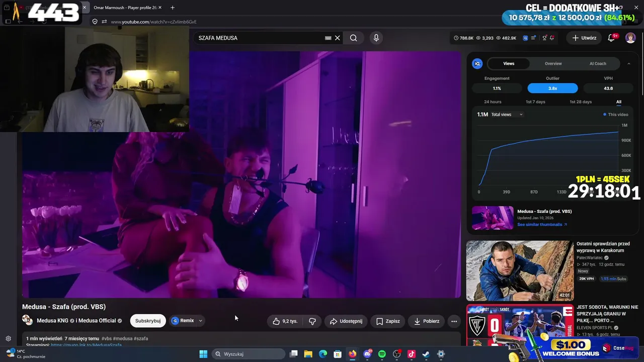Viewport: 644px width, 362px height.
Task: Open the Medusa KNG channel avatar
Action: pyautogui.click(x=28, y=320)
